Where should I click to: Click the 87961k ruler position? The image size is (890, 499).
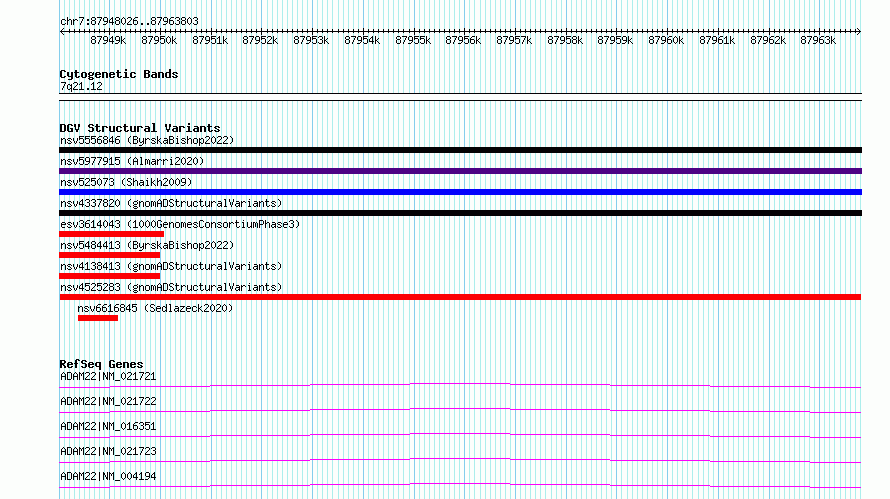717,40
